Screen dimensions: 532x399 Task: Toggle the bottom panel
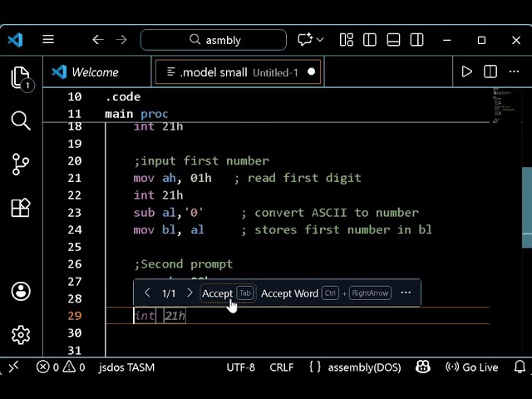click(x=393, y=40)
